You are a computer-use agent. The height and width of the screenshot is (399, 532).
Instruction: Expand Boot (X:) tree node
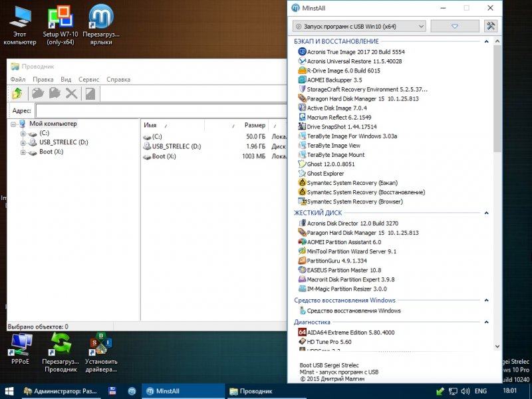pyautogui.click(x=23, y=152)
